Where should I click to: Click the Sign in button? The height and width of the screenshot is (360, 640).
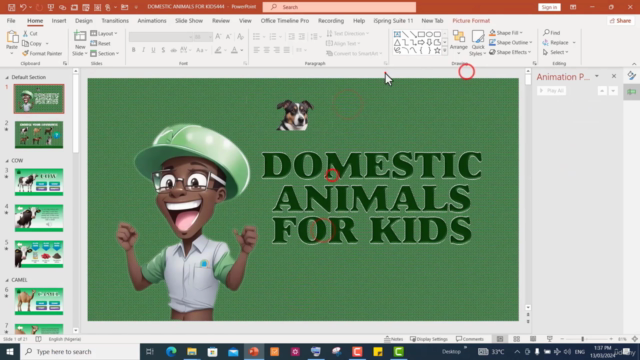point(549,7)
